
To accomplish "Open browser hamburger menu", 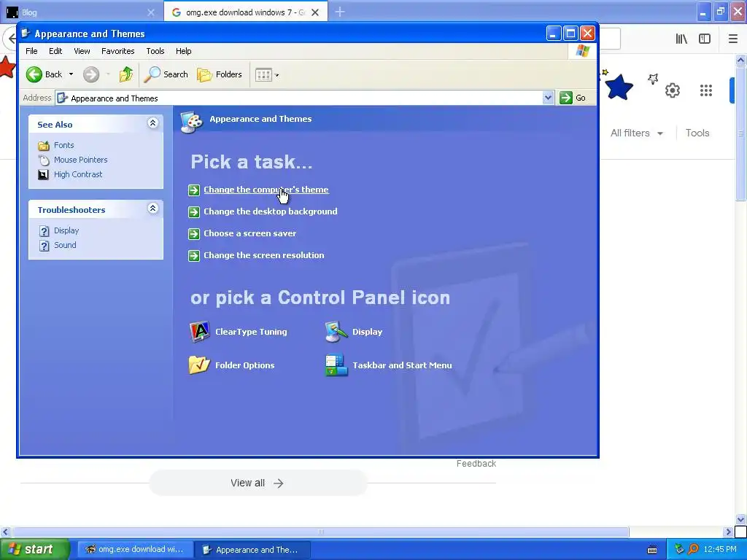I will [x=732, y=39].
